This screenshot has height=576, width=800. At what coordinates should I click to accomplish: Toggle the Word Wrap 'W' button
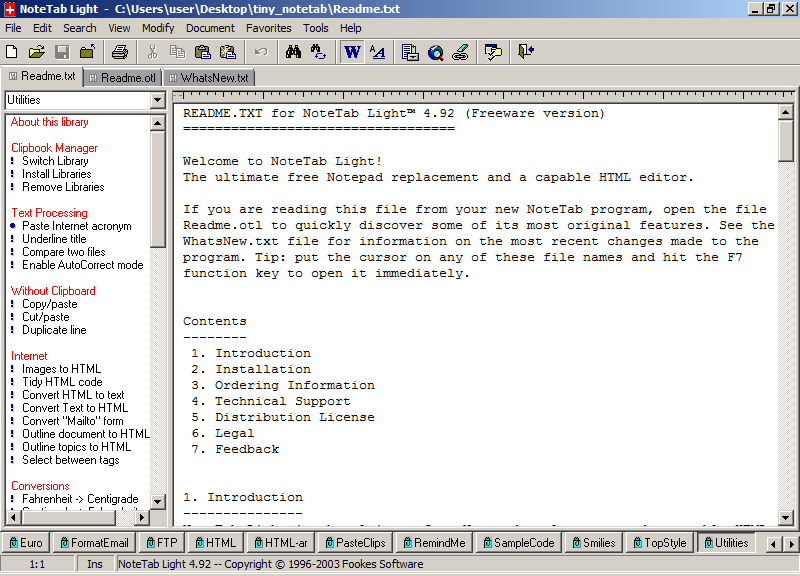pos(352,52)
